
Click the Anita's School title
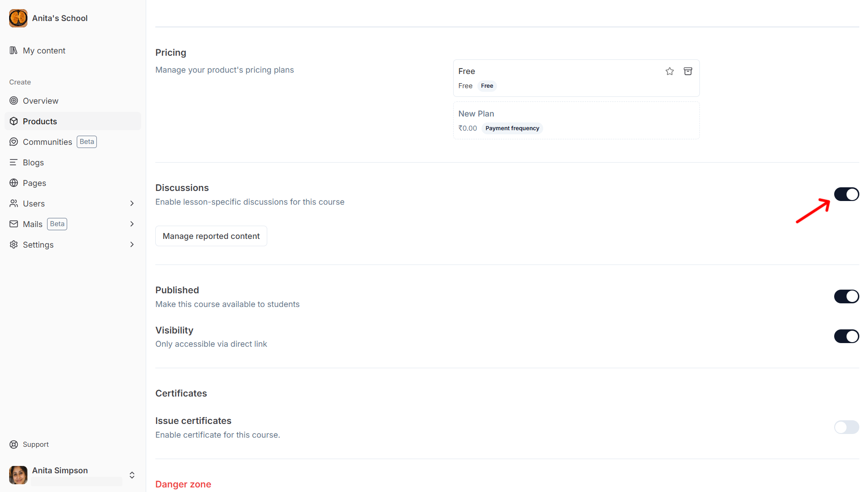tap(60, 18)
